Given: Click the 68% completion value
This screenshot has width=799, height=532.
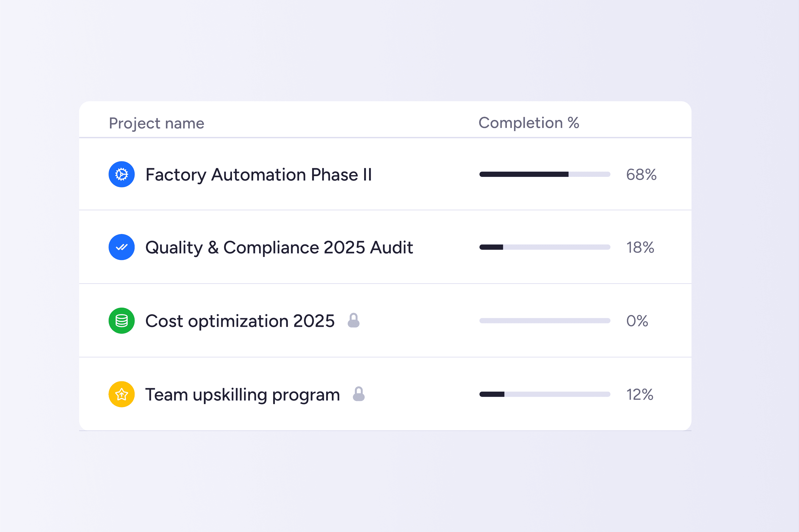Looking at the screenshot, I should 641,175.
